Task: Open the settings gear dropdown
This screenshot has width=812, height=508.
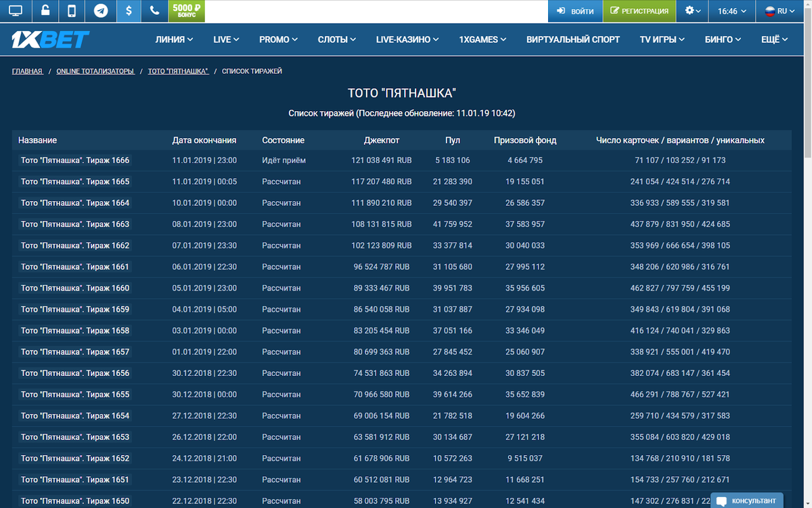Action: tap(694, 11)
